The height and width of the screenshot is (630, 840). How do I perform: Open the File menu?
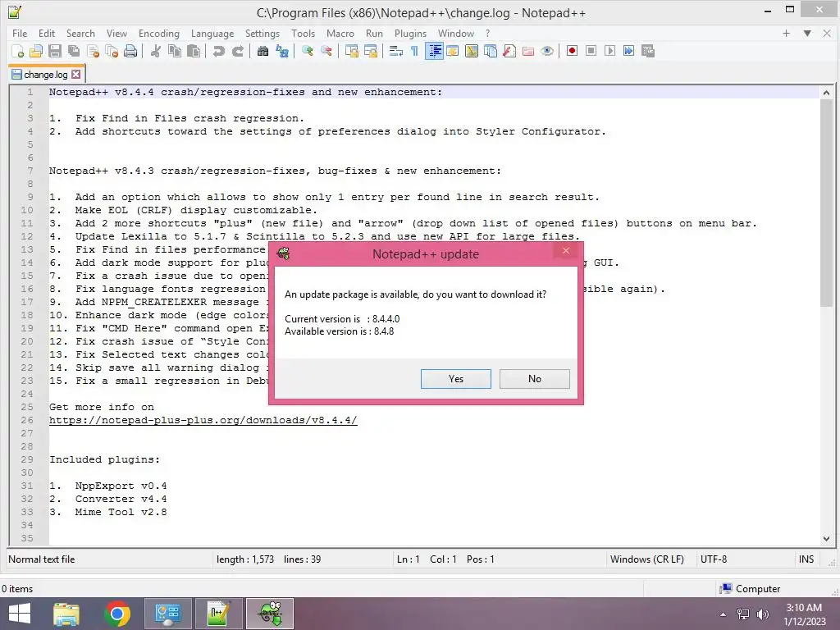[20, 33]
